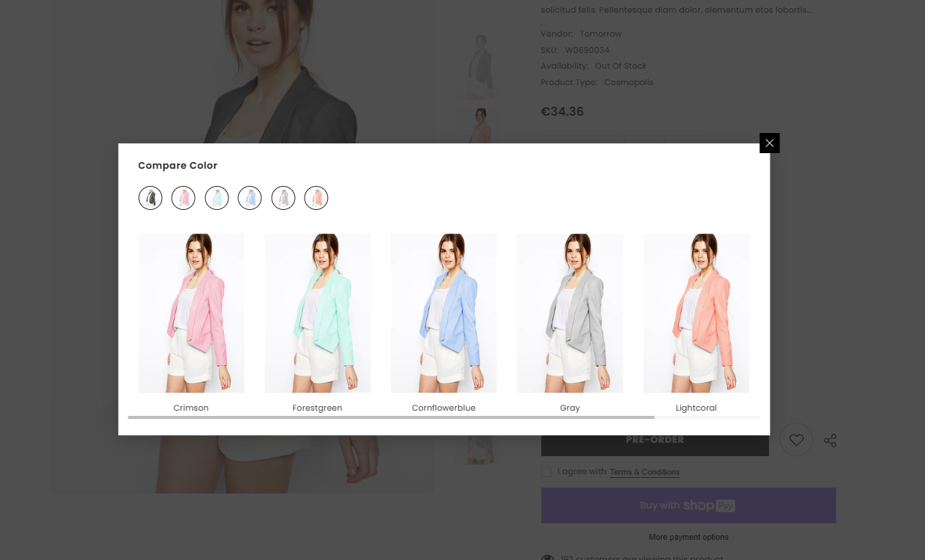Screen dimensions: 925x560
Task: Click the Cornflowerblue jacket comparison image
Action: click(x=443, y=313)
